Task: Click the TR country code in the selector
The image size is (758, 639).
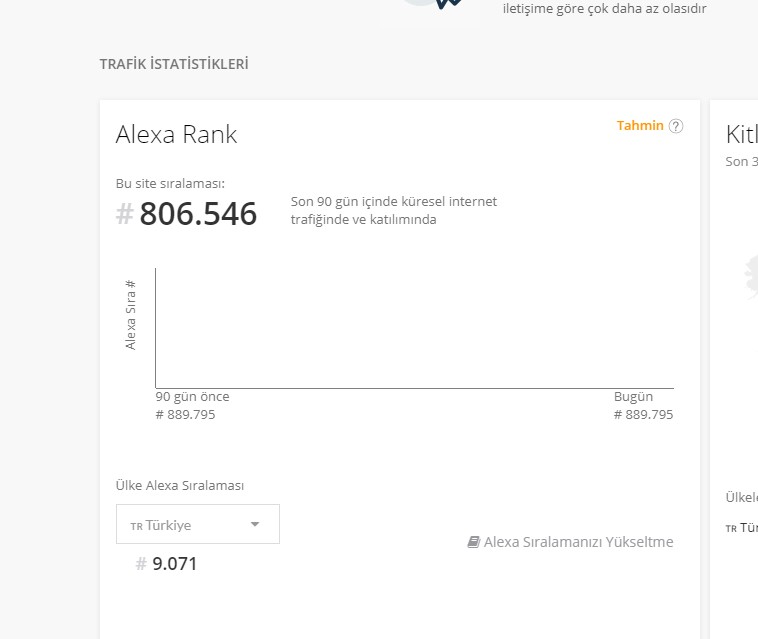Action: 136,526
